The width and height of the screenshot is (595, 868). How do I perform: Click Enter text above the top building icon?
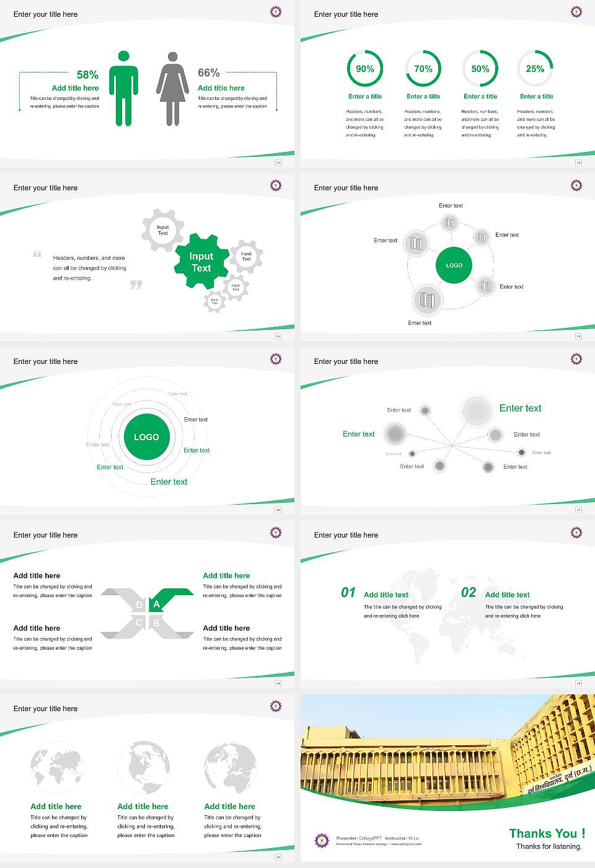pos(451,205)
